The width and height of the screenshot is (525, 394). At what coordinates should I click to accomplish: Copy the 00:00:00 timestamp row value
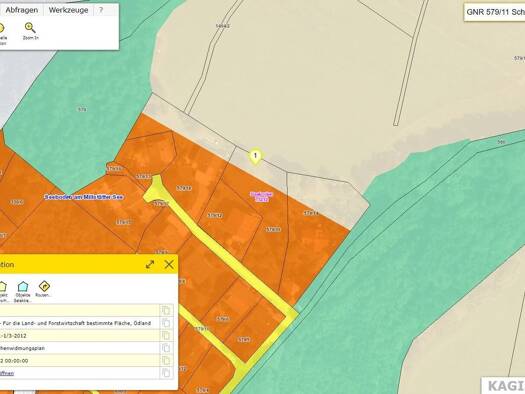tap(166, 361)
